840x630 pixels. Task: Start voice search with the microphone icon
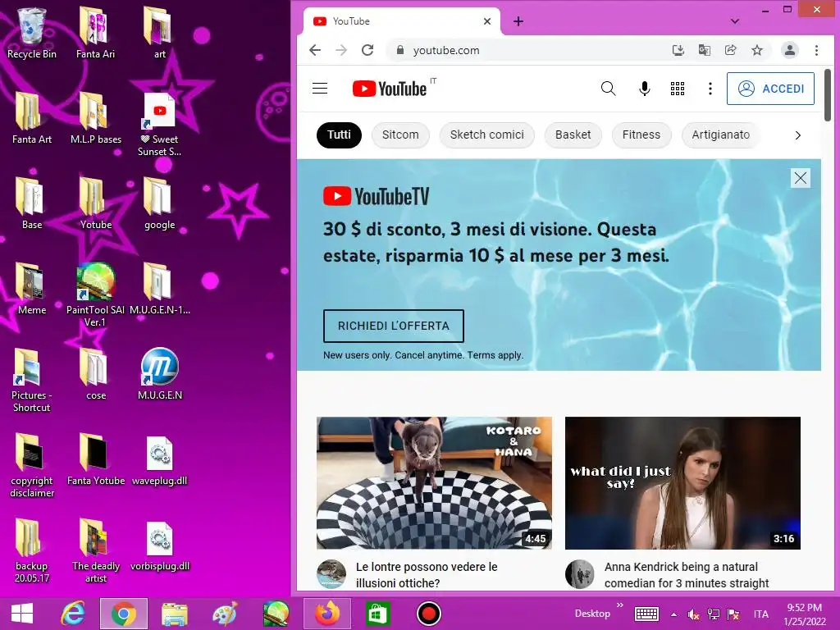(x=645, y=89)
